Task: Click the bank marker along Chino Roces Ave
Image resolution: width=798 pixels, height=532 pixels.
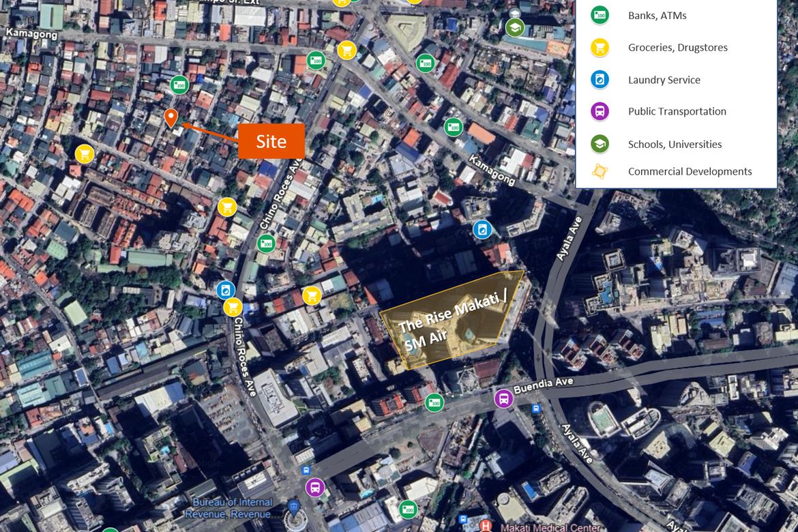Action: click(x=266, y=244)
